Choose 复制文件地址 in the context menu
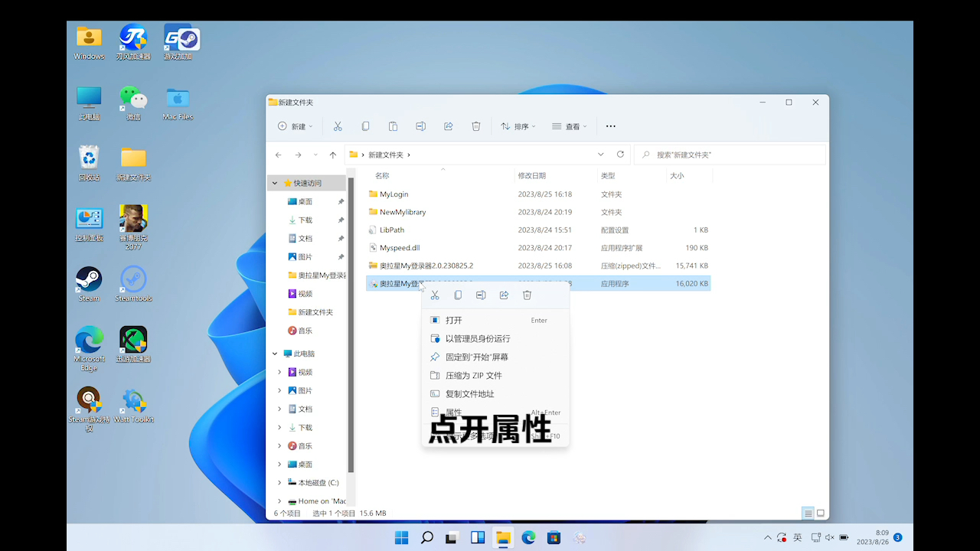 [x=495, y=394]
